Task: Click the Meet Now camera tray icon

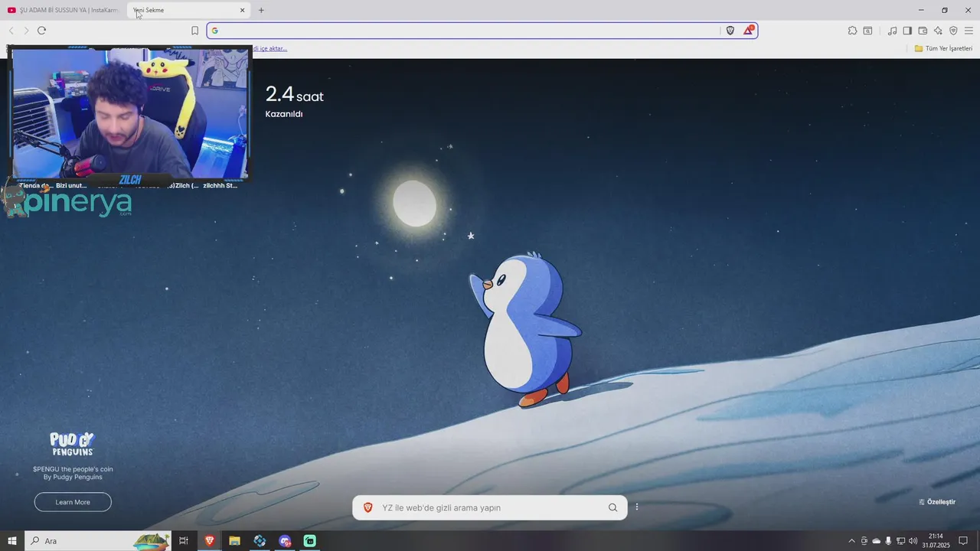Action: 864,541
